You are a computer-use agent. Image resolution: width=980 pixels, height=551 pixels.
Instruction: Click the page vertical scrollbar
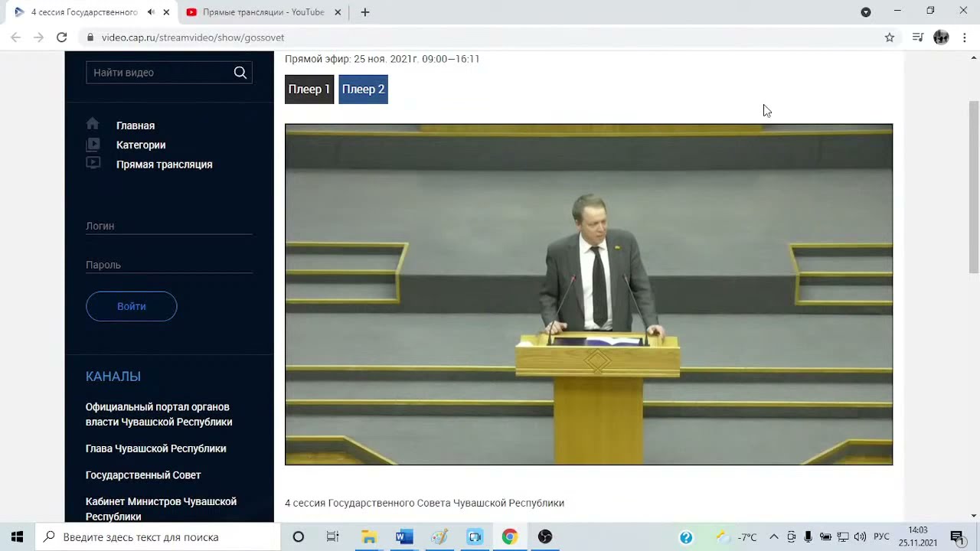pyautogui.click(x=974, y=187)
